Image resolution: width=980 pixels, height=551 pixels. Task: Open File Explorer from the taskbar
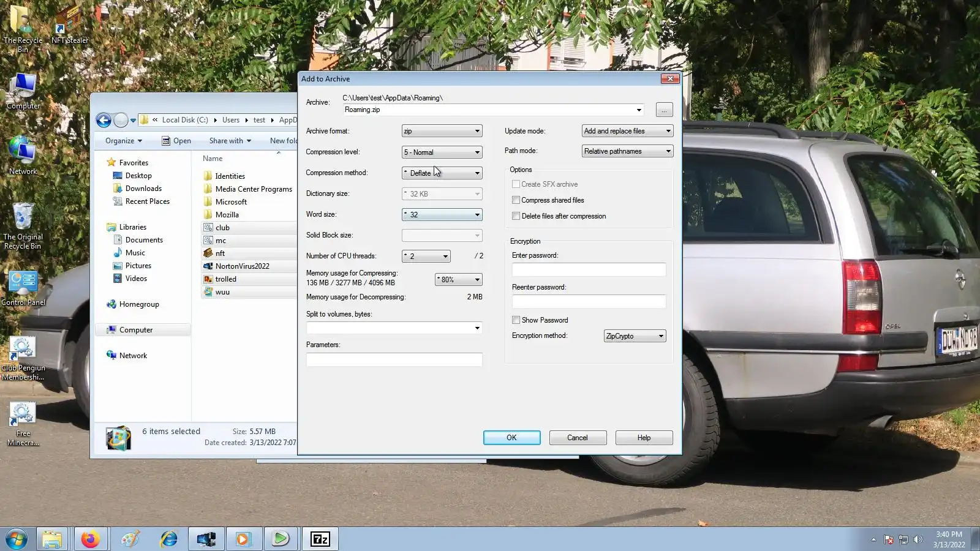coord(52,539)
